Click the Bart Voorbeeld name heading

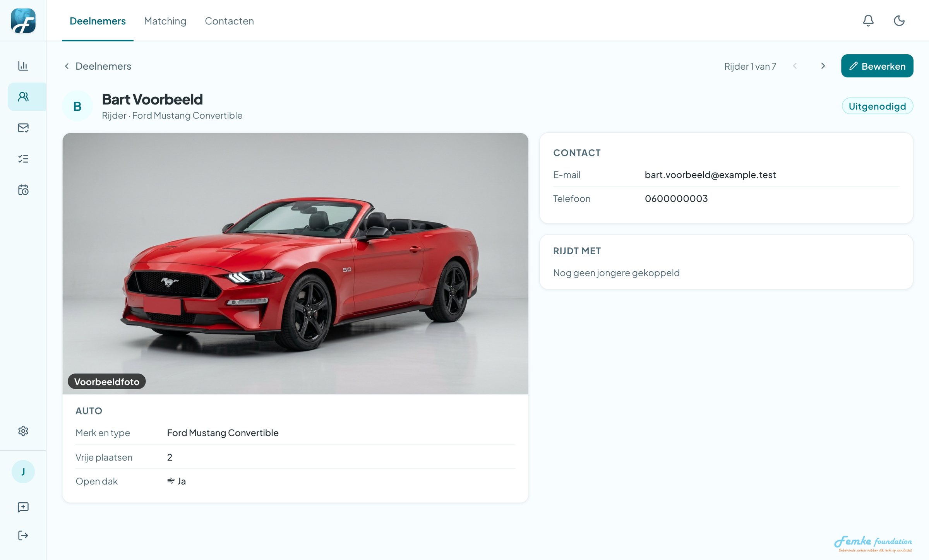pyautogui.click(x=152, y=99)
